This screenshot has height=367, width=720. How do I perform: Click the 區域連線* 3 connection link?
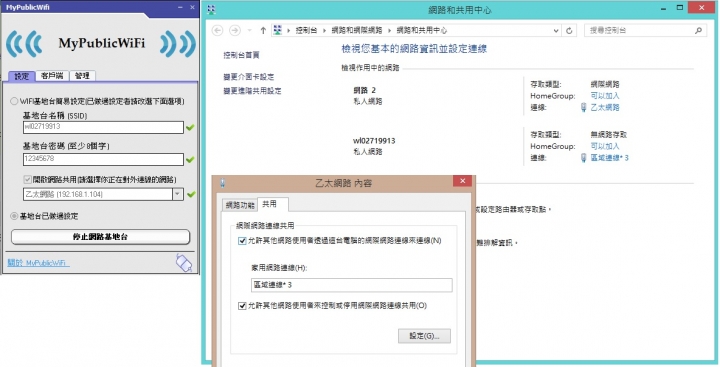[x=609, y=158]
